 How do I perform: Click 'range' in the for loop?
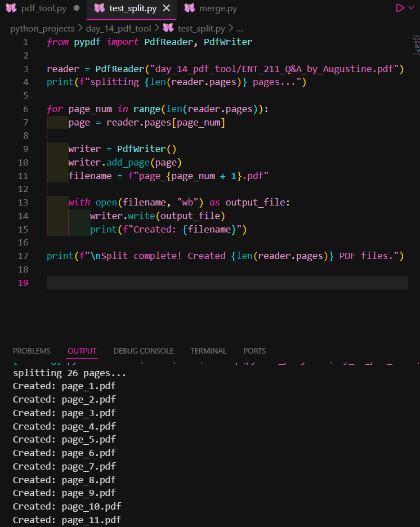(x=147, y=109)
